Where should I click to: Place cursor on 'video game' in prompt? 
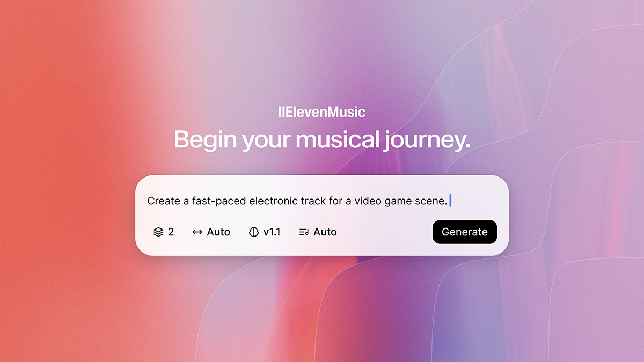(379, 202)
